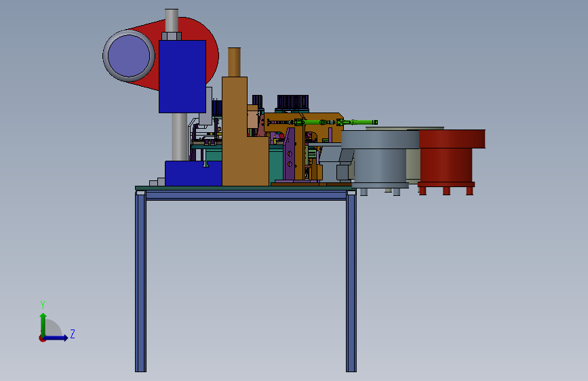Select the horizontal crossbeam of the table frame

click(x=246, y=195)
